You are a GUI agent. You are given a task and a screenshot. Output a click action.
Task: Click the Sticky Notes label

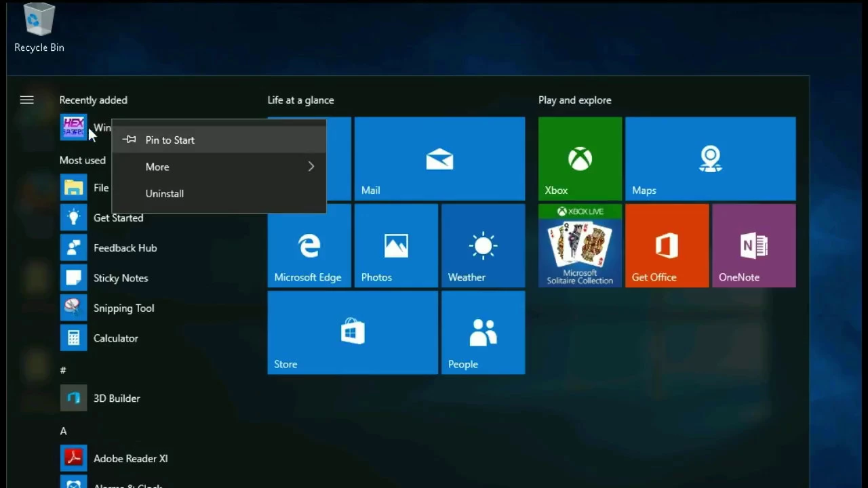click(121, 278)
